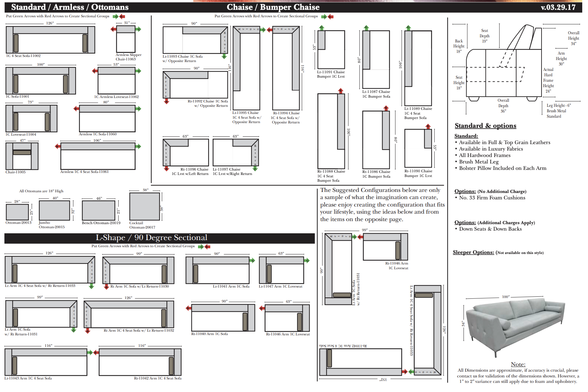Click the Jumbo Ottoman-20015 diagram

coord(54,211)
